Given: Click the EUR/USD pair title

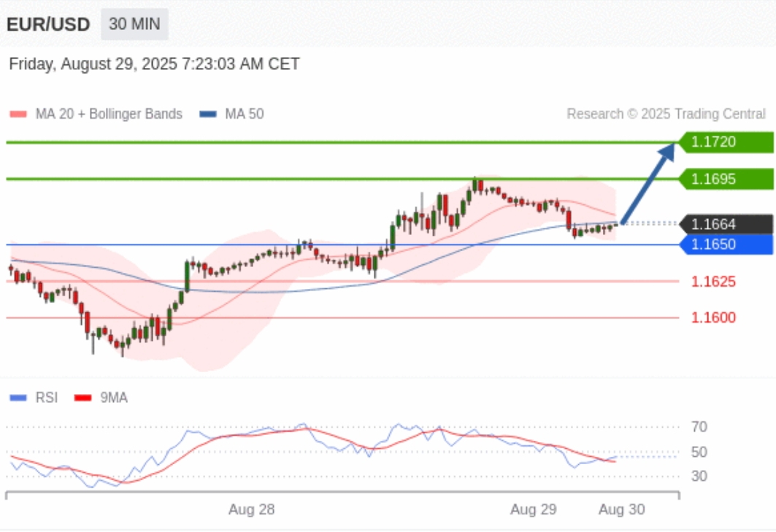Looking at the screenshot, I should tap(48, 24).
